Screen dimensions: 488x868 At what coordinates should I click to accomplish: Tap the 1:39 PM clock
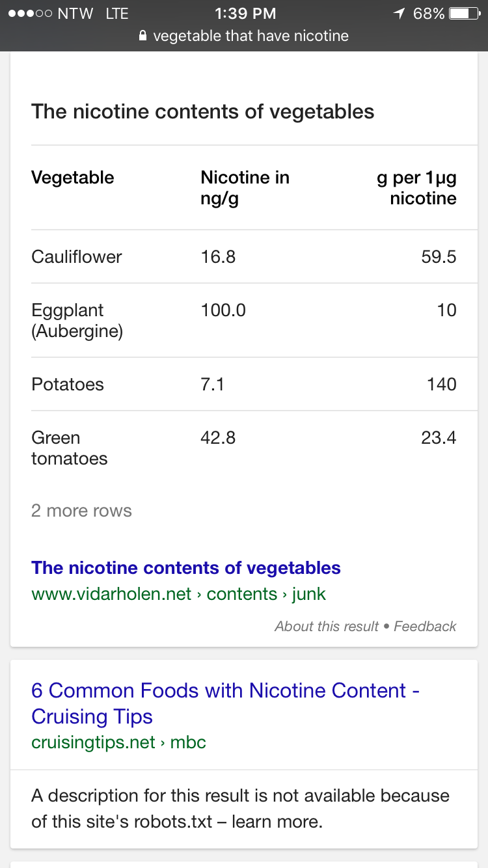(x=245, y=14)
